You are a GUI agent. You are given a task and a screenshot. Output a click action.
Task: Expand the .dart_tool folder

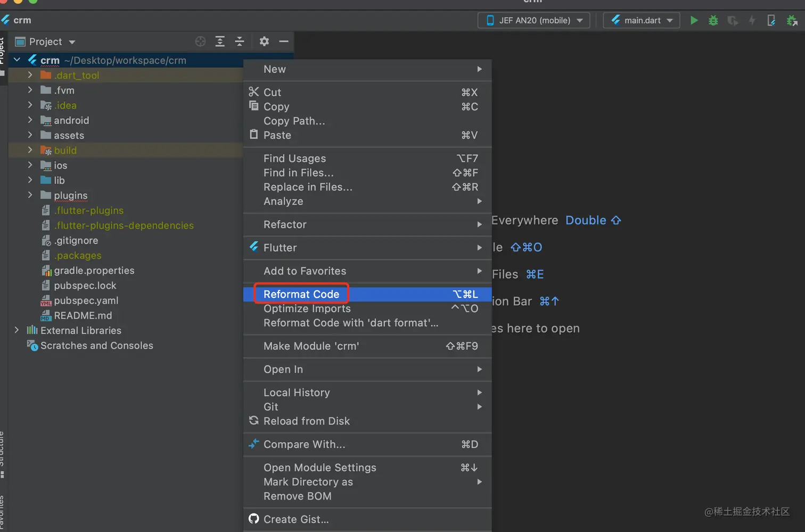(x=30, y=75)
